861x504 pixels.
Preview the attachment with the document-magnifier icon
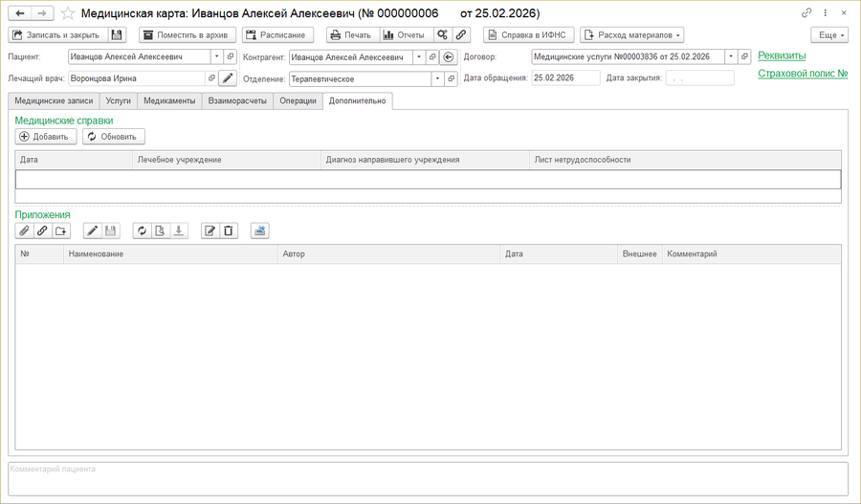point(160,230)
